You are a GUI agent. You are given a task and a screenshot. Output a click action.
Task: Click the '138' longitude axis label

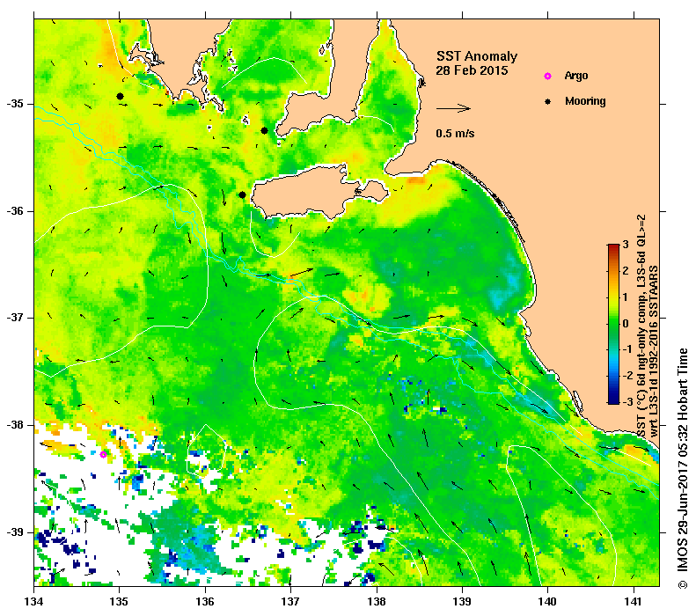[x=377, y=602]
